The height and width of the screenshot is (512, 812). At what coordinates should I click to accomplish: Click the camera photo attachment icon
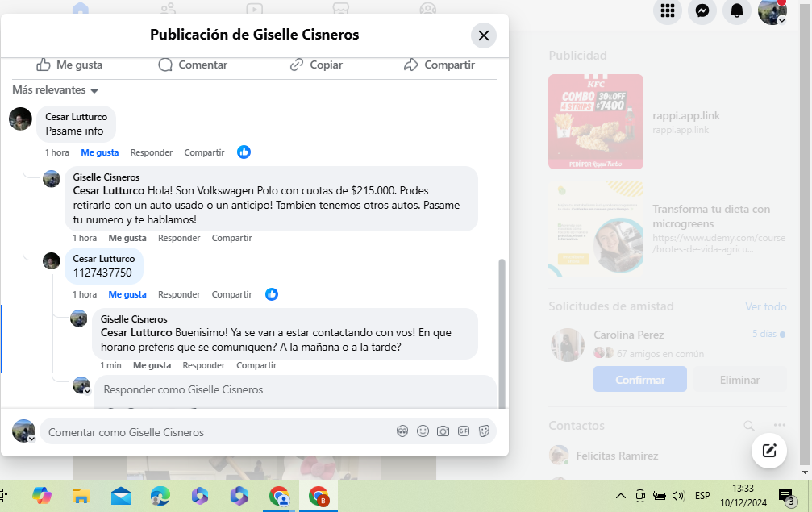coord(443,432)
